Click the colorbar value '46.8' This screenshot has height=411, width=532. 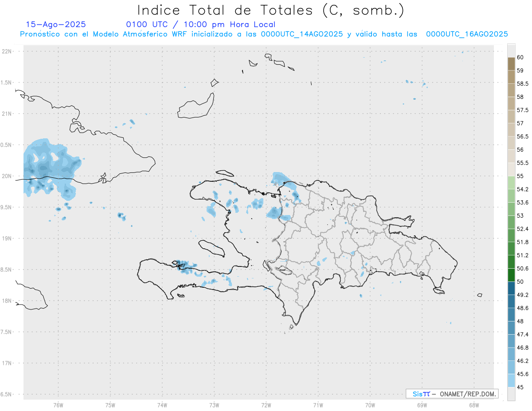click(x=523, y=348)
